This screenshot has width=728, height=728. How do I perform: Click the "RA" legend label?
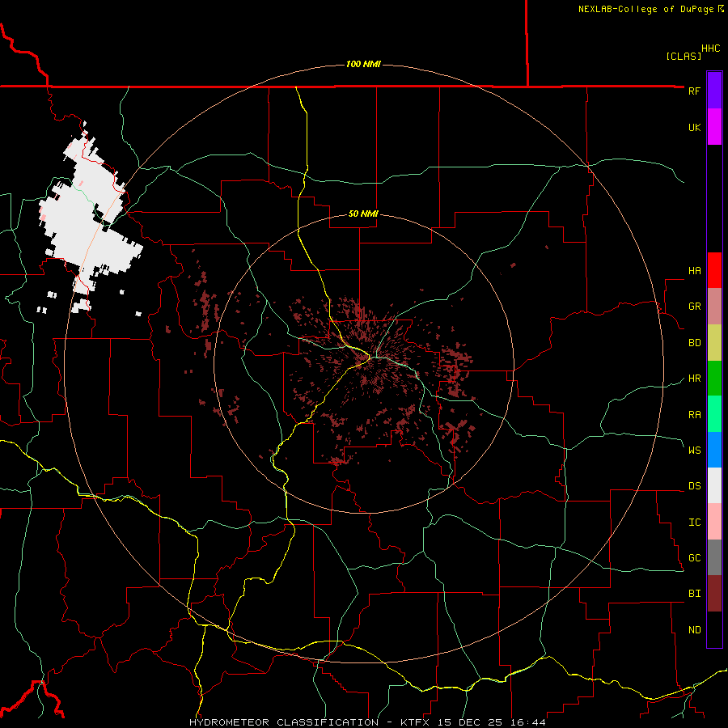point(694,415)
